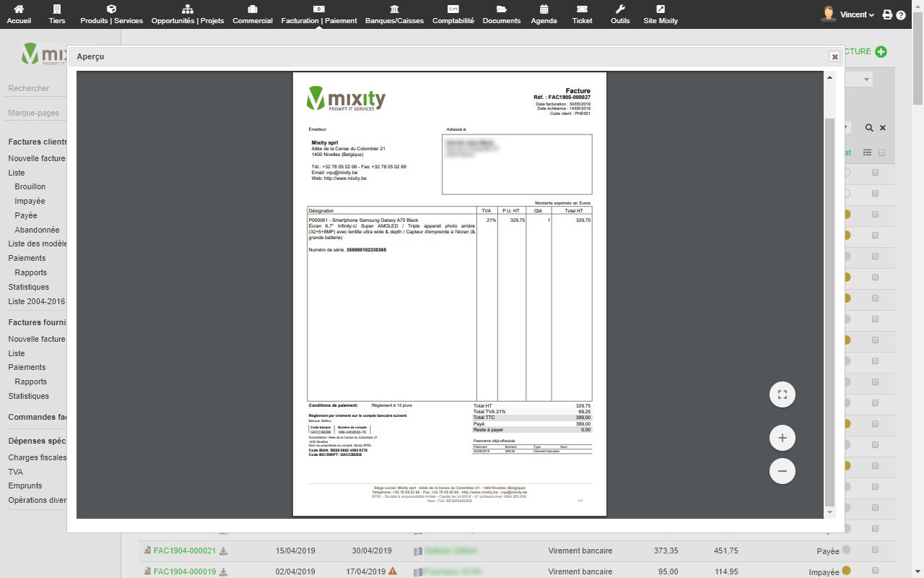
Task: Click the green plus new invoice icon
Action: coord(881,51)
